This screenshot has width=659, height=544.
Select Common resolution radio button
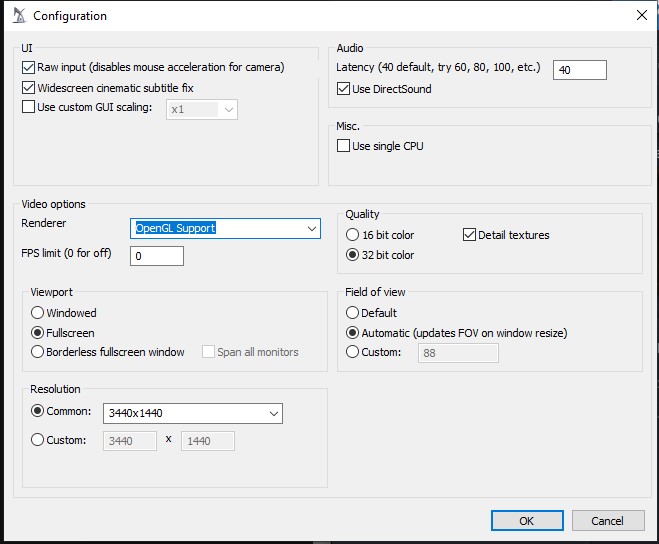tap(37, 411)
